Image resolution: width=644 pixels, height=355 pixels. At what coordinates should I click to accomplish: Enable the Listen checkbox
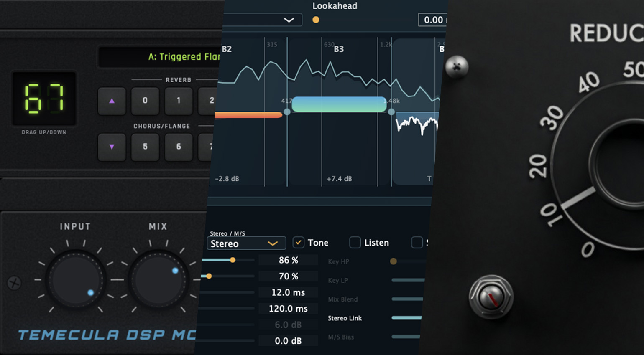(355, 243)
